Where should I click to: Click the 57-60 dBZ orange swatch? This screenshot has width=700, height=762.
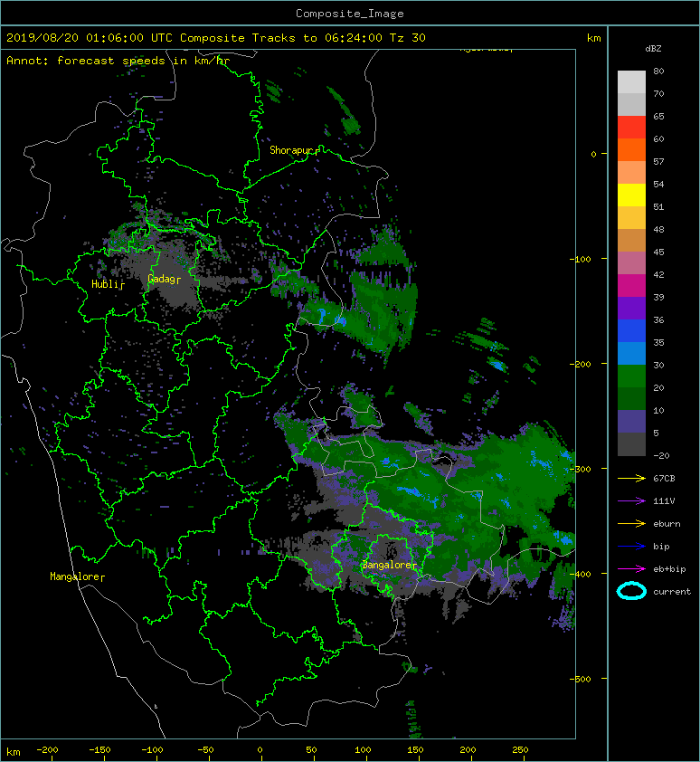click(631, 149)
